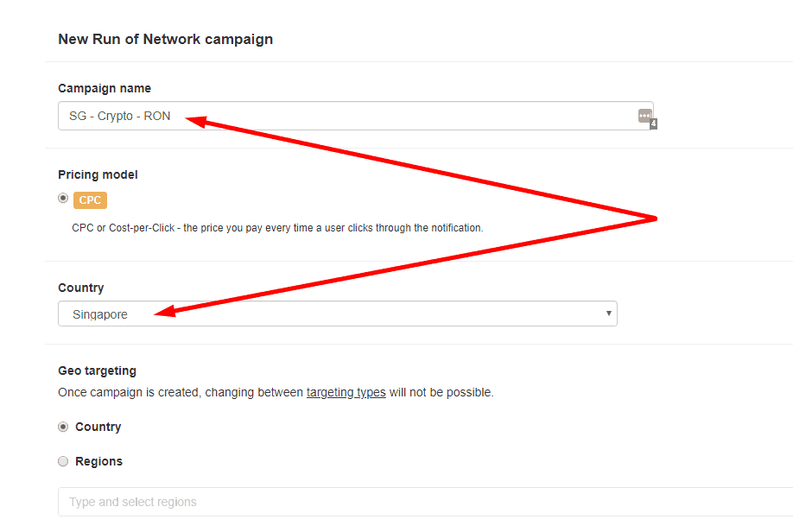
Task: Click the Geo targeting section heading
Action: click(97, 370)
